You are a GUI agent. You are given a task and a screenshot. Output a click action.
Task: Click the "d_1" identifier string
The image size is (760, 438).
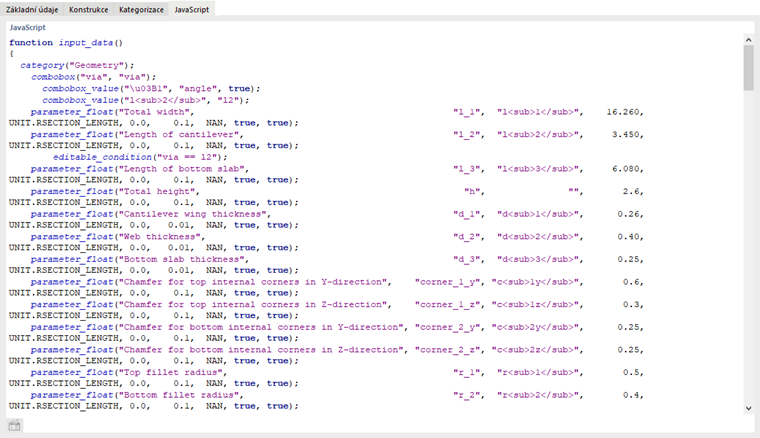coord(467,214)
